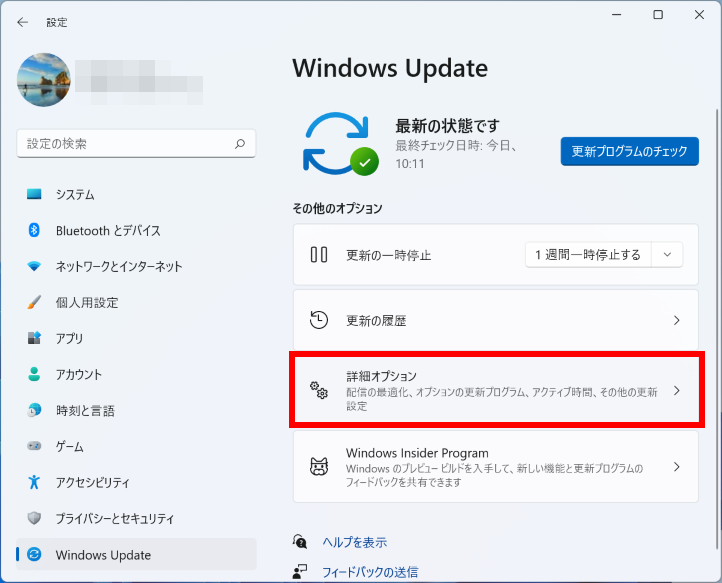Click the chevron on the 詳細オプション row
Image resolution: width=722 pixels, height=583 pixels.
(676, 391)
